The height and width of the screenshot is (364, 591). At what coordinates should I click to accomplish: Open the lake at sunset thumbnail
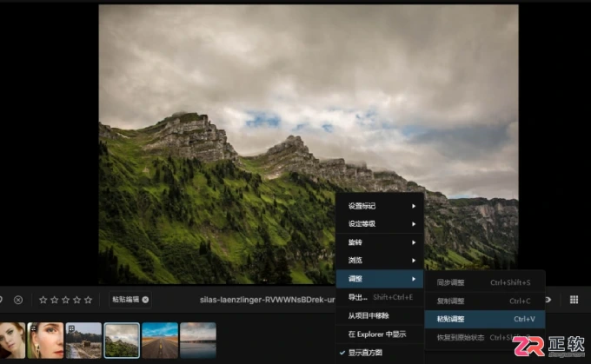pos(198,341)
